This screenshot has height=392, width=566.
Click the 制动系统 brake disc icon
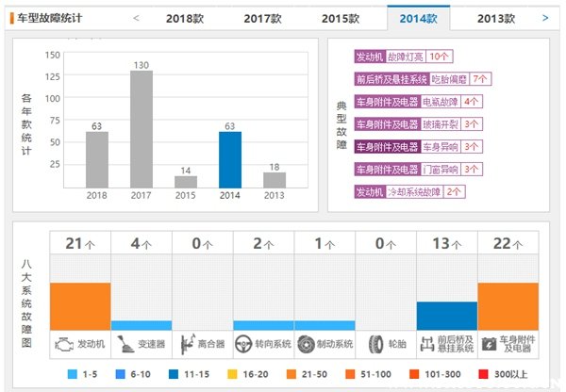[308, 344]
